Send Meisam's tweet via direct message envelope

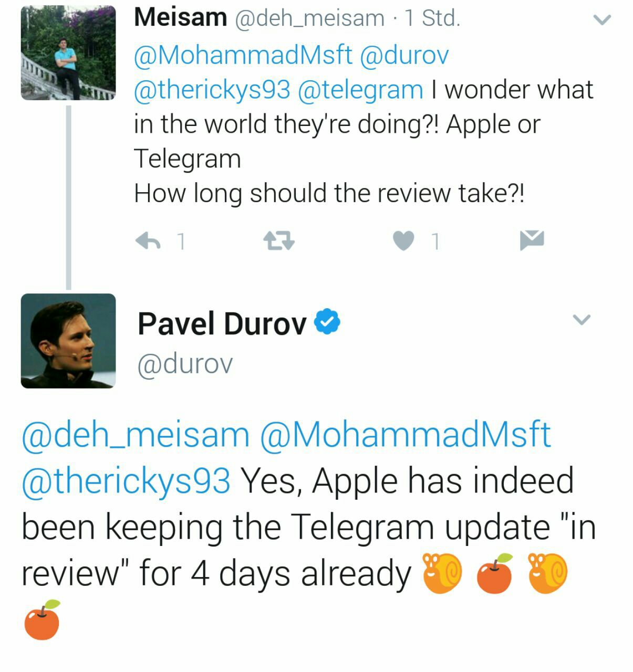(532, 240)
